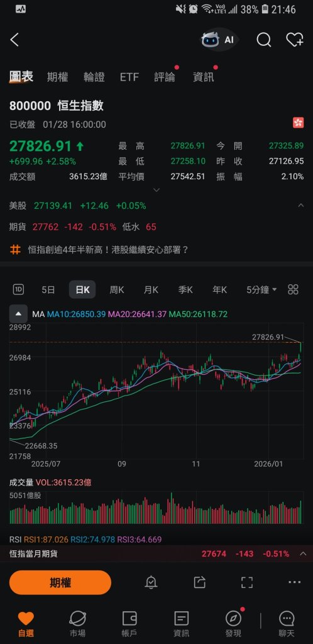Open the 5分鐘 interval dropdown
The width and height of the screenshot is (313, 644).
[x=261, y=289]
